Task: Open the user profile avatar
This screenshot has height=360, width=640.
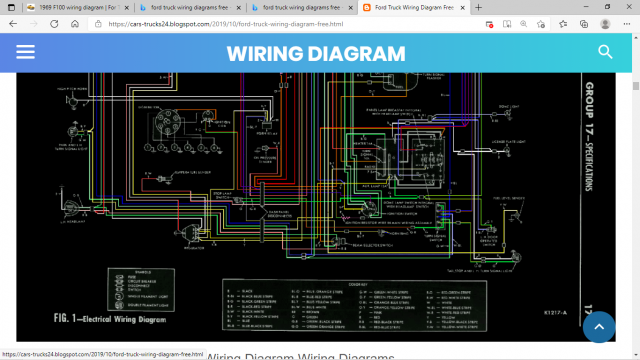Action: (x=605, y=24)
